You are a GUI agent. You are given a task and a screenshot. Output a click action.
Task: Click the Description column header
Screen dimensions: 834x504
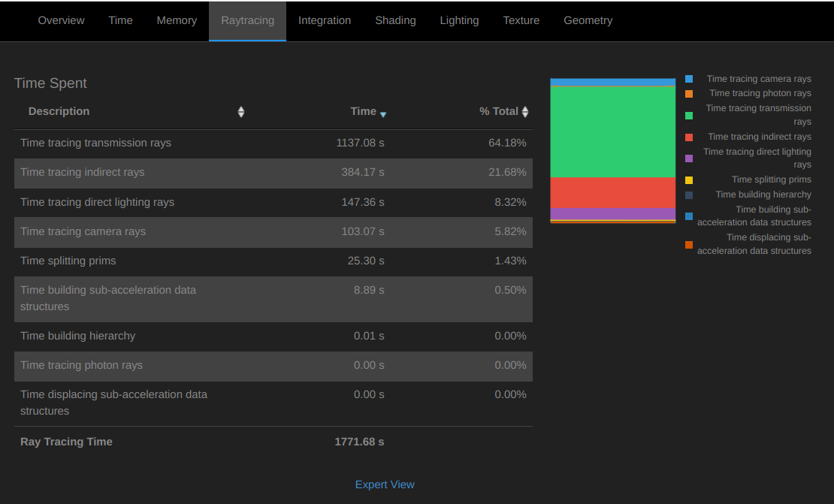(x=59, y=111)
